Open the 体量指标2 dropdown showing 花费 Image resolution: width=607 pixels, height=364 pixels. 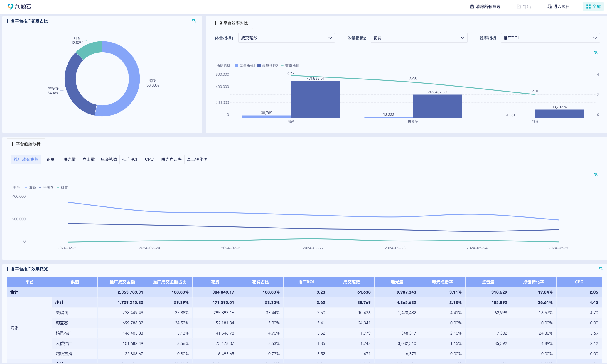tap(419, 38)
